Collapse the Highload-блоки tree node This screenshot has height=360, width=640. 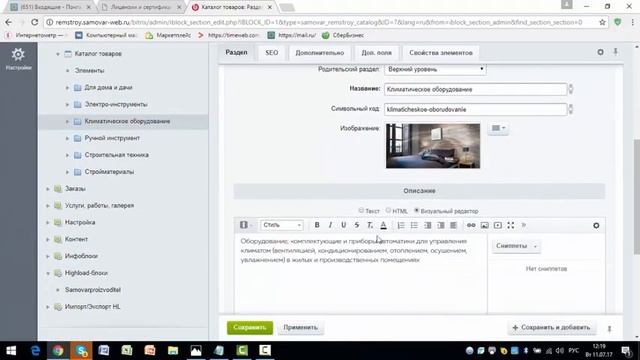(x=48, y=273)
